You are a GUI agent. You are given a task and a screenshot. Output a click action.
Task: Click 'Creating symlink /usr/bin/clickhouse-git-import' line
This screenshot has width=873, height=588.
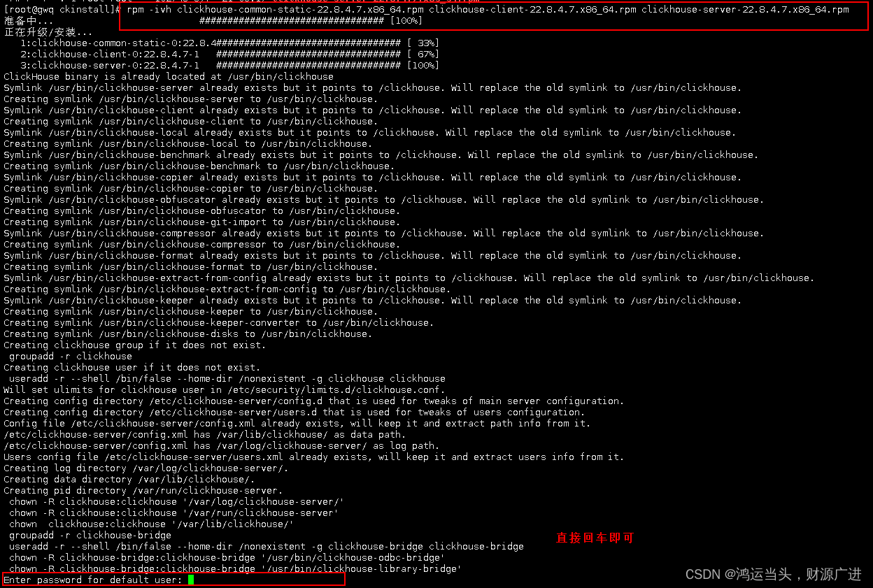(x=202, y=222)
